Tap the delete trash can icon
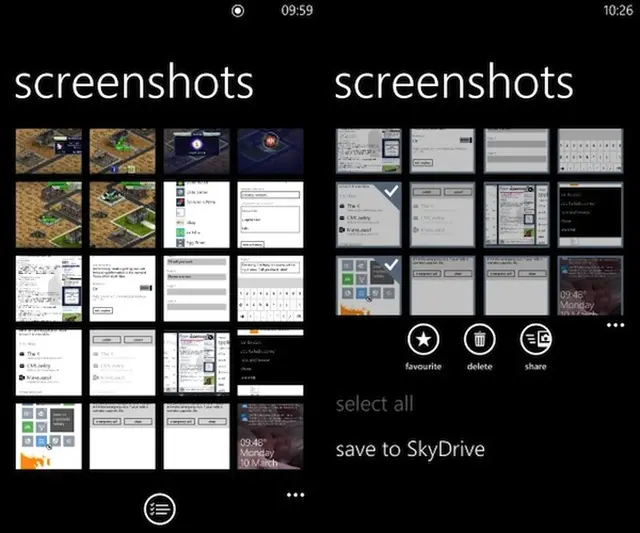Image resolution: width=640 pixels, height=533 pixels. coord(480,339)
